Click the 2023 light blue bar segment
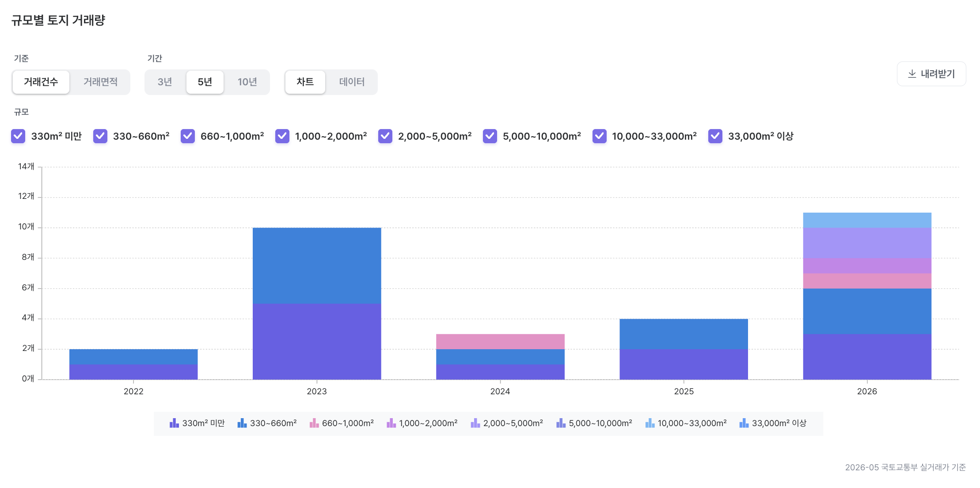 [317, 266]
